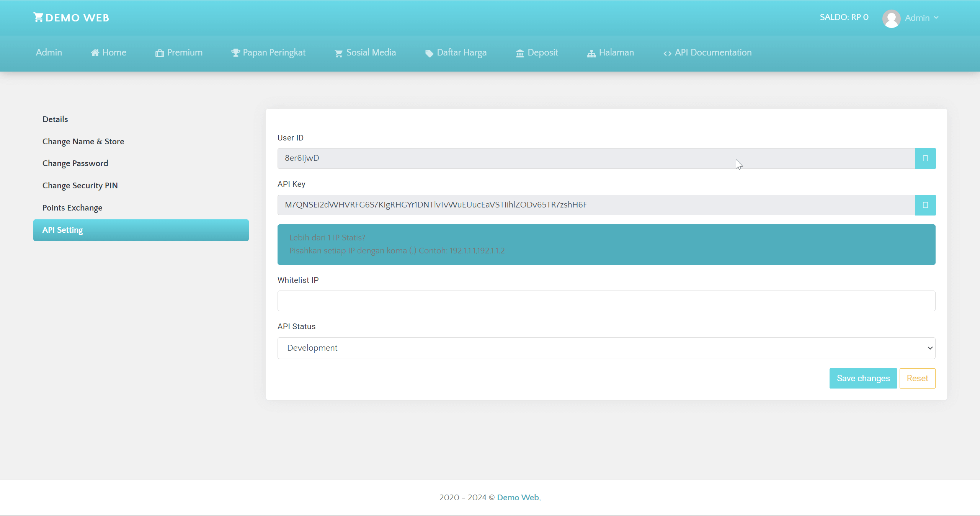The width and height of the screenshot is (980, 516).
Task: Expand the Admin account chevron
Action: point(936,18)
